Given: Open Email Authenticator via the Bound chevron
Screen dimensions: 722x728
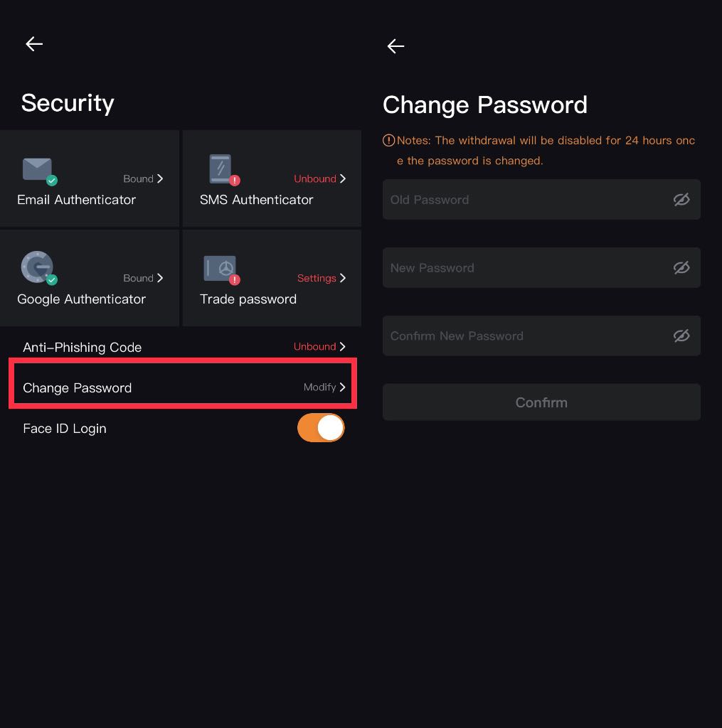Looking at the screenshot, I should click(x=160, y=178).
